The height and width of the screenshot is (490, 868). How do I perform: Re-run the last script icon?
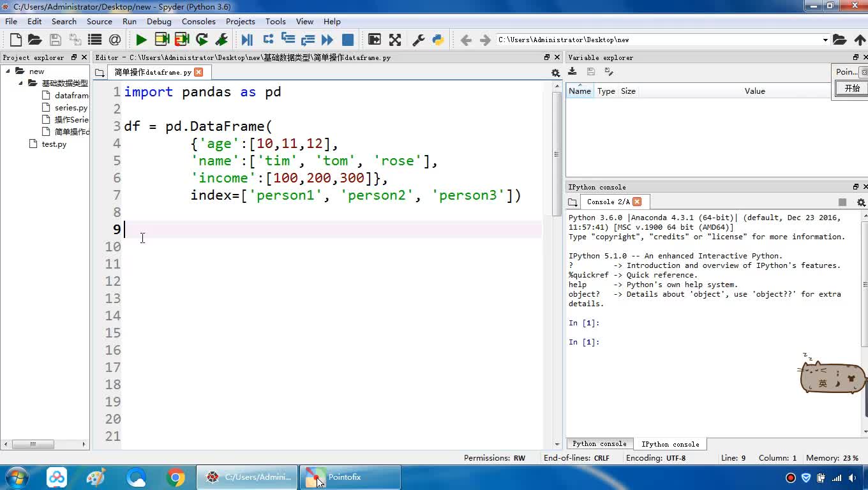[202, 40]
